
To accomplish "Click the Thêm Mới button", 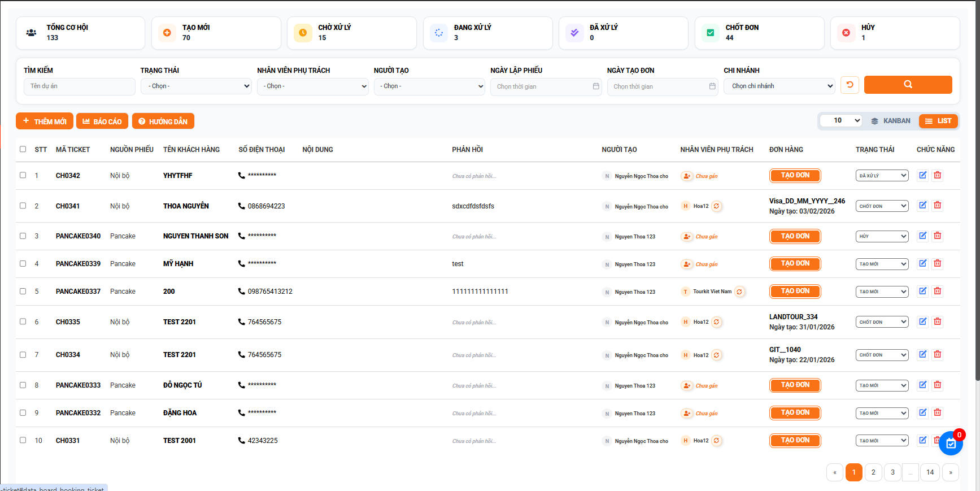I will [x=45, y=121].
